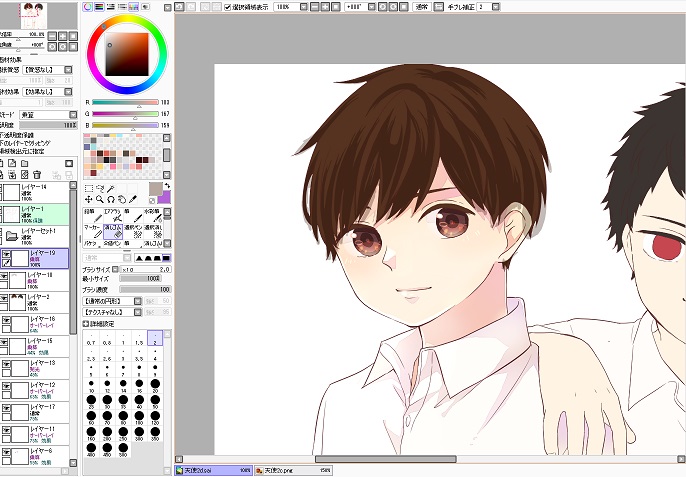The width and height of the screenshot is (686, 477).
Task: Select the hand pan tool
Action: point(122,200)
